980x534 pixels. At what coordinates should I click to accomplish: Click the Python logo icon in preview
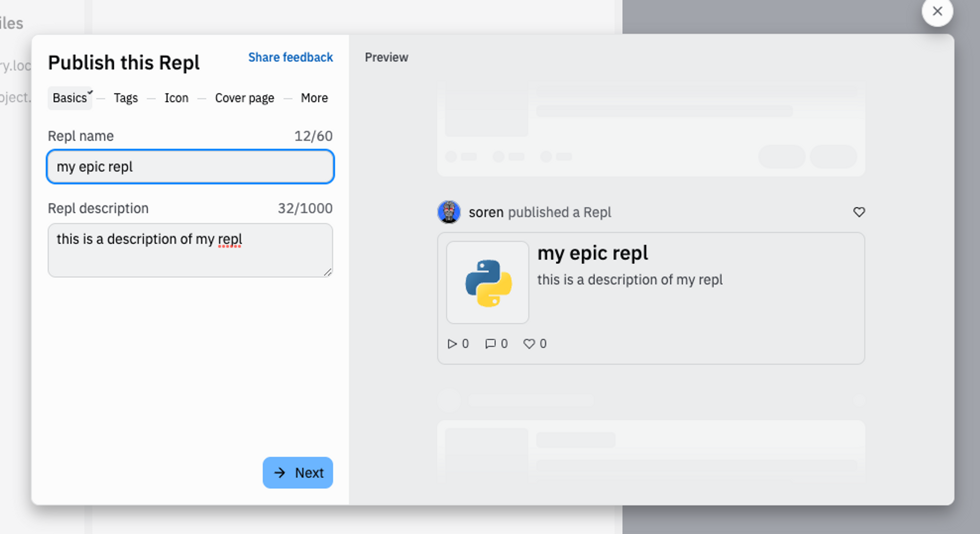[488, 283]
